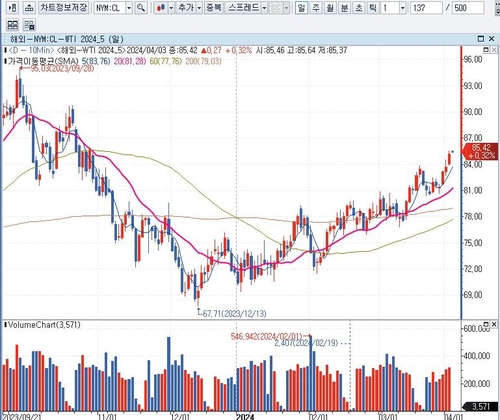This screenshot has width=500, height=420.
Task: Click the 69,00 price axis label
Action: [x=473, y=295]
